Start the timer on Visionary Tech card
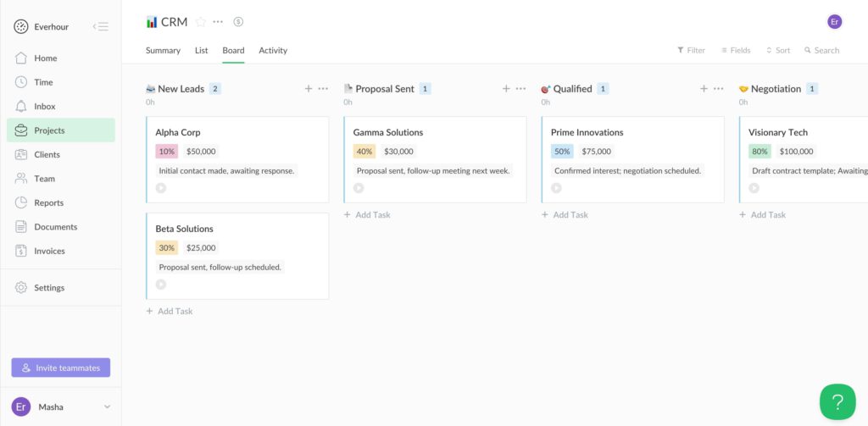Image resolution: width=868 pixels, height=426 pixels. point(754,188)
